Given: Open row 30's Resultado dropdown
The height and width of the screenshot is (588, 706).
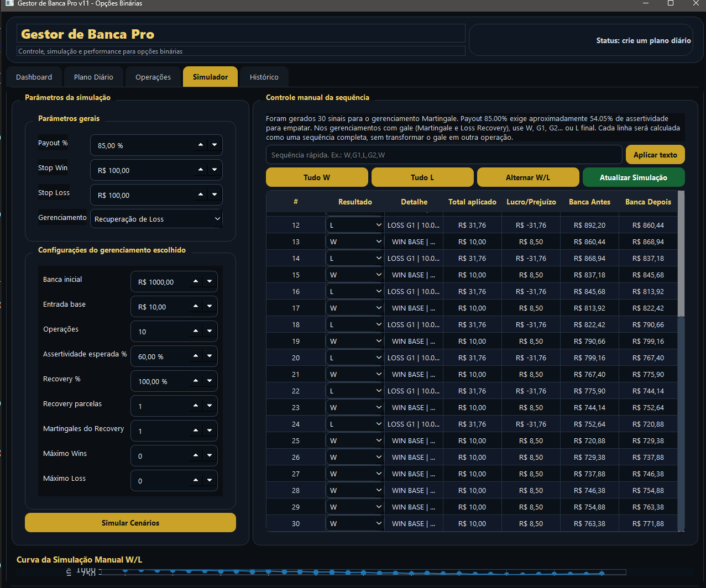Looking at the screenshot, I should pyautogui.click(x=355, y=523).
